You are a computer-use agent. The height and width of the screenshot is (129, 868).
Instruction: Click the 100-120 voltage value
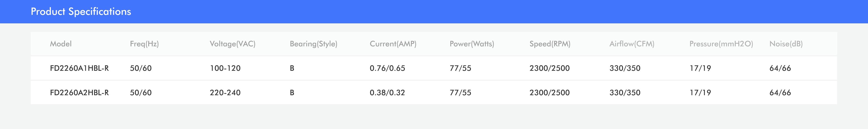(225, 68)
